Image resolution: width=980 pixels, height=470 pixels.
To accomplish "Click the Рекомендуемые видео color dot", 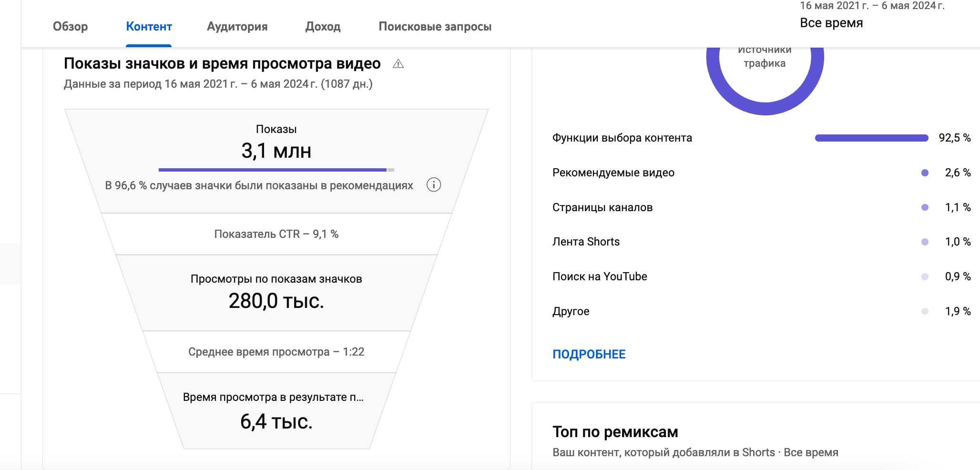I will [x=925, y=173].
